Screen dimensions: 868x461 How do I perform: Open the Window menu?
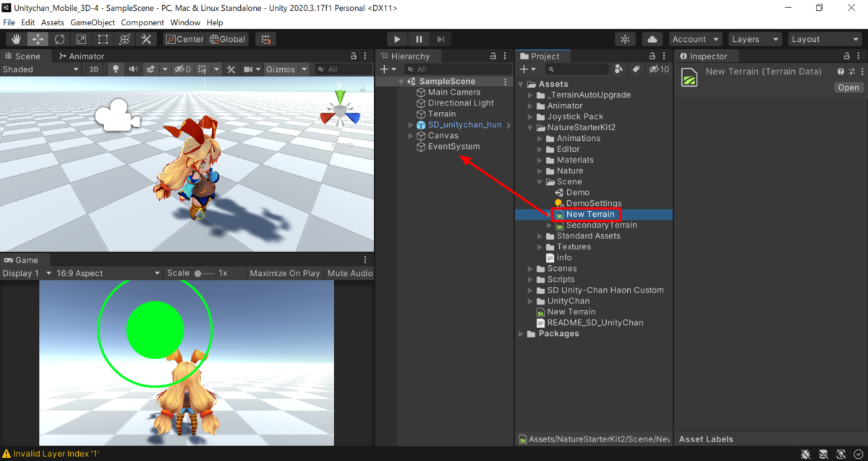187,22
